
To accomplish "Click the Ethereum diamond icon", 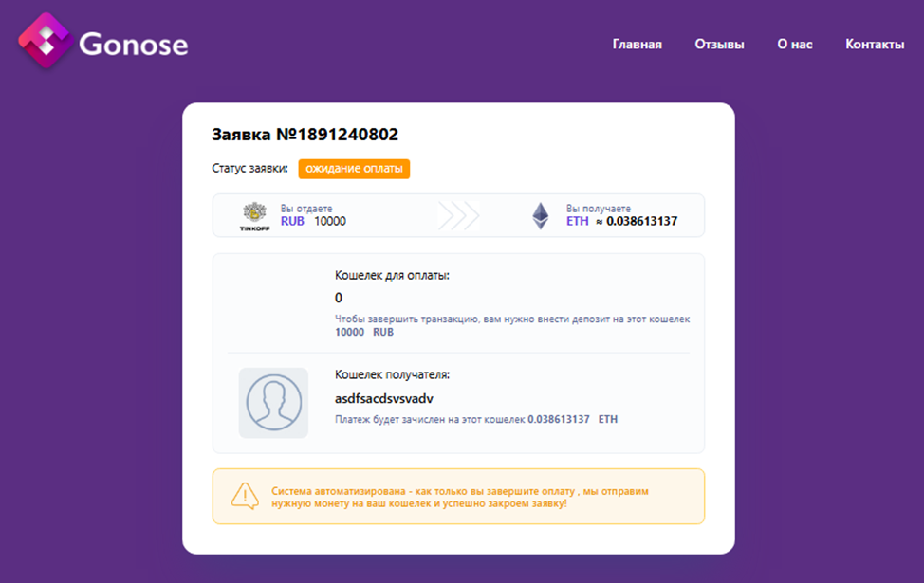I will (540, 216).
